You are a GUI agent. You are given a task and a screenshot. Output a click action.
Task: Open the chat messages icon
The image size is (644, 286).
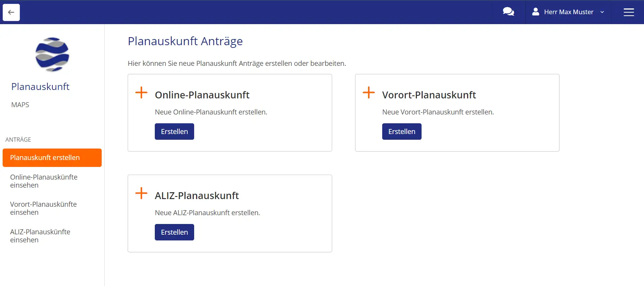point(508,12)
